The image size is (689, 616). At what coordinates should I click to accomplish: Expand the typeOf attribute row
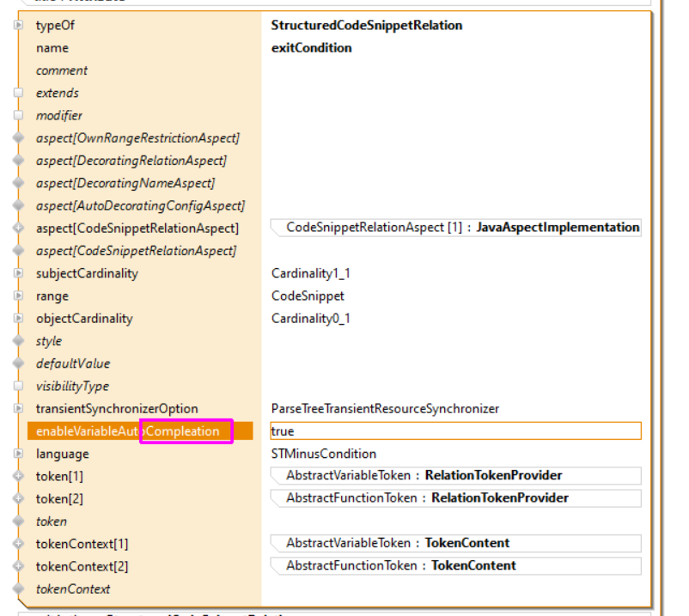tap(18, 26)
